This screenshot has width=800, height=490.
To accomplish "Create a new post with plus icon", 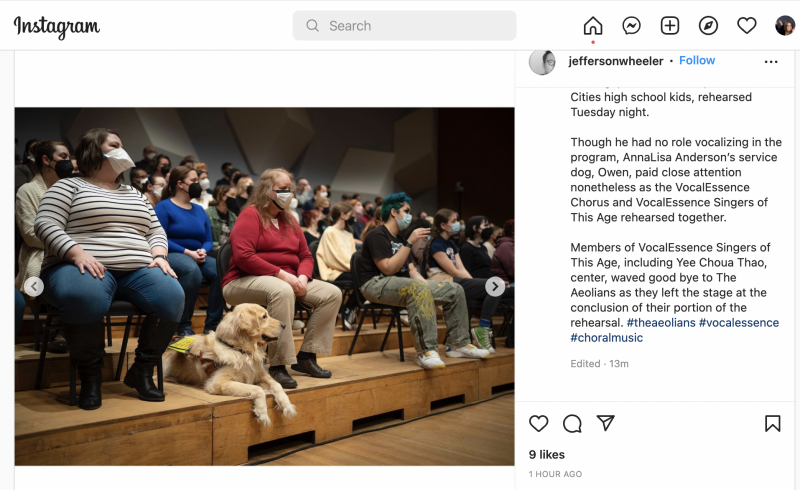I will [x=669, y=26].
